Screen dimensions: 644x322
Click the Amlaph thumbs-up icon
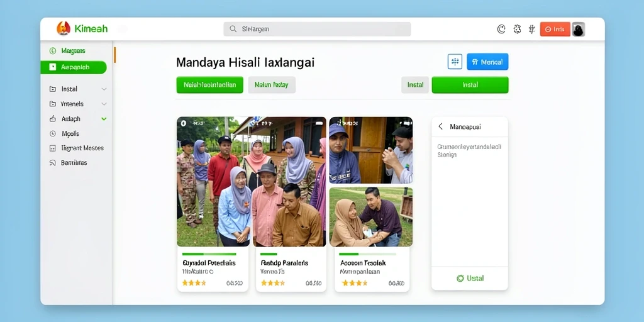(x=53, y=119)
